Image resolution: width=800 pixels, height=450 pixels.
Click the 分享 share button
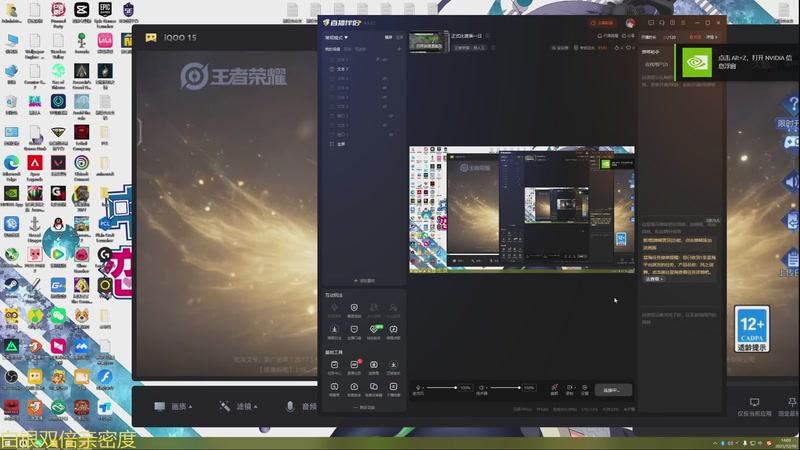[628, 36]
